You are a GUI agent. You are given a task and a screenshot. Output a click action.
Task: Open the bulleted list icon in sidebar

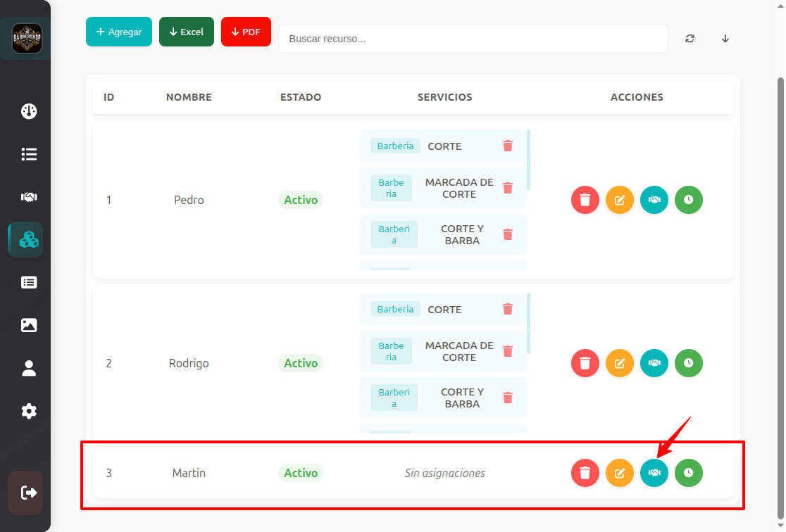29,154
